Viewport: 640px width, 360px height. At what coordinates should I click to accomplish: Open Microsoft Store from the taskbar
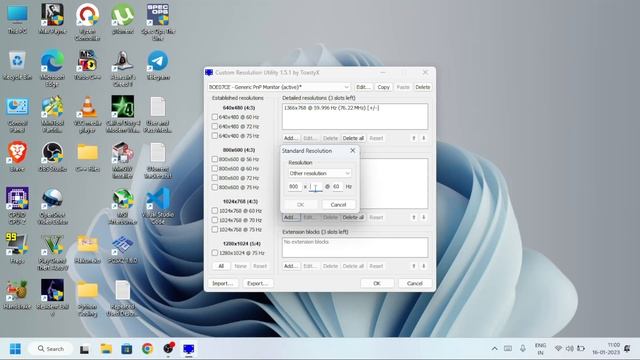127,349
